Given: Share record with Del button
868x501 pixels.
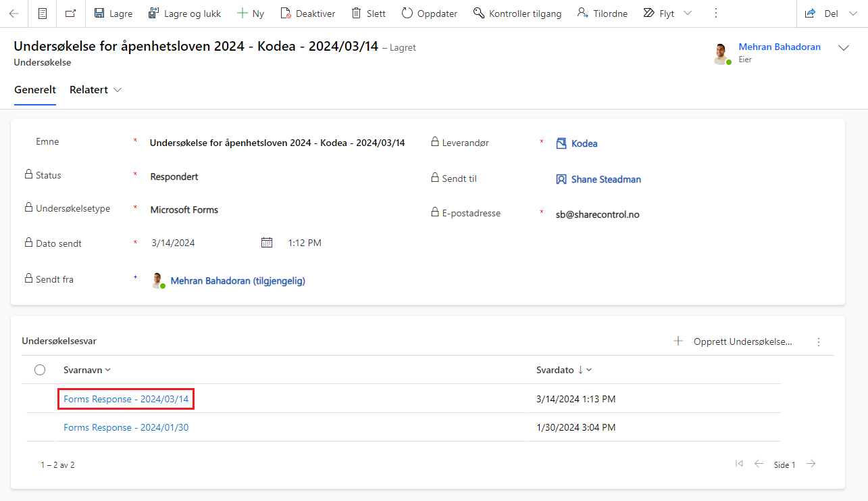Looking at the screenshot, I should click(822, 14).
